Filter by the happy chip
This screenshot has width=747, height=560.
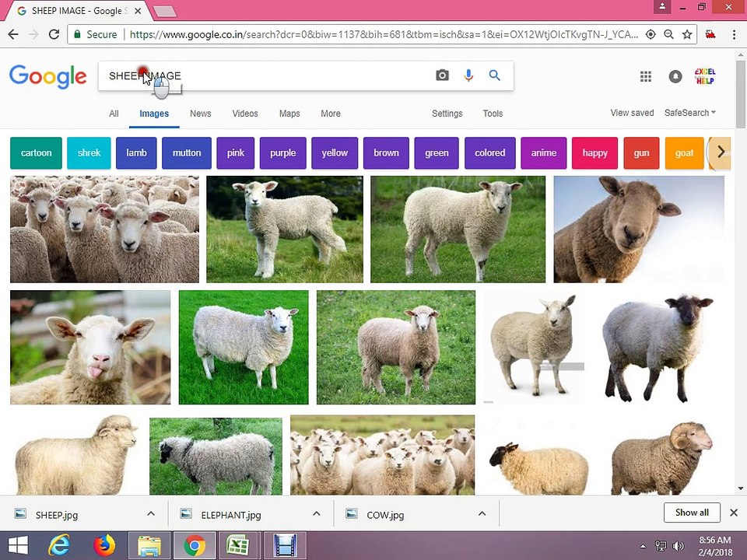[594, 153]
